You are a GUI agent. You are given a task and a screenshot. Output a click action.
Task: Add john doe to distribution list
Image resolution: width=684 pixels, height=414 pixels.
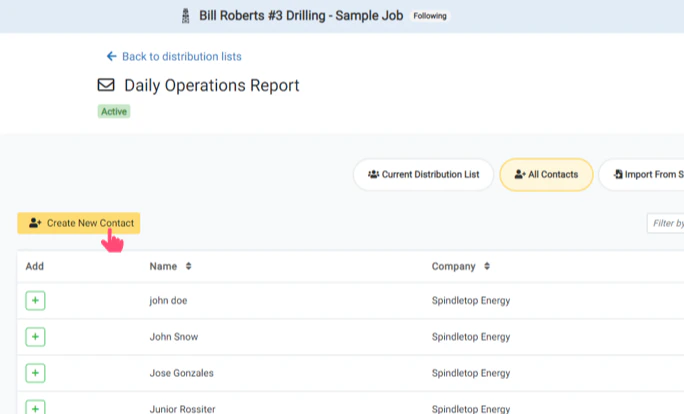(x=35, y=301)
